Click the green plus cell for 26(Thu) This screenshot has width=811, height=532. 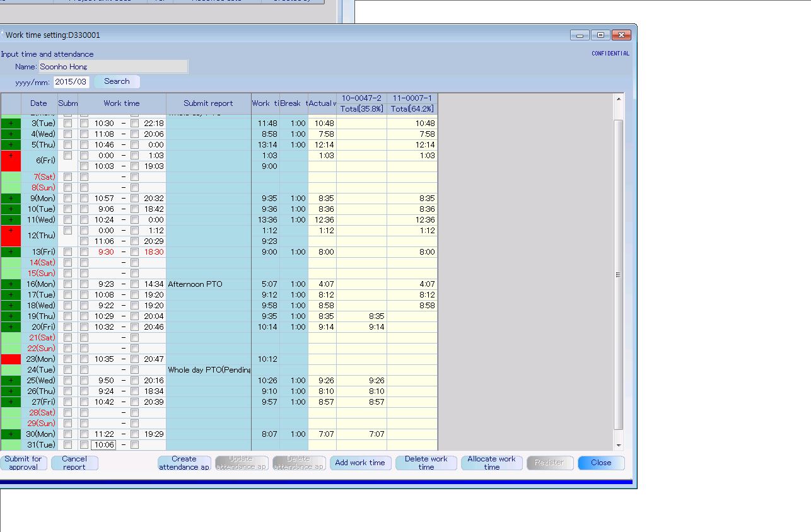click(x=11, y=391)
